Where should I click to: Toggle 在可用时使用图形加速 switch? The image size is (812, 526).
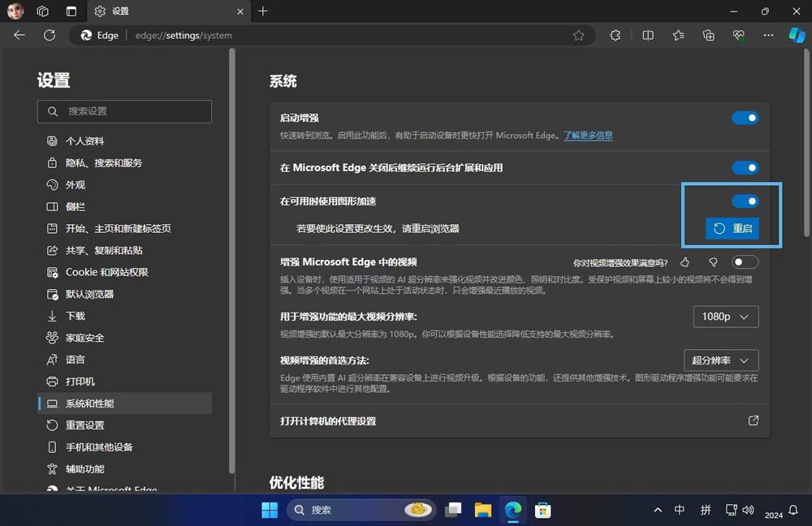tap(745, 200)
